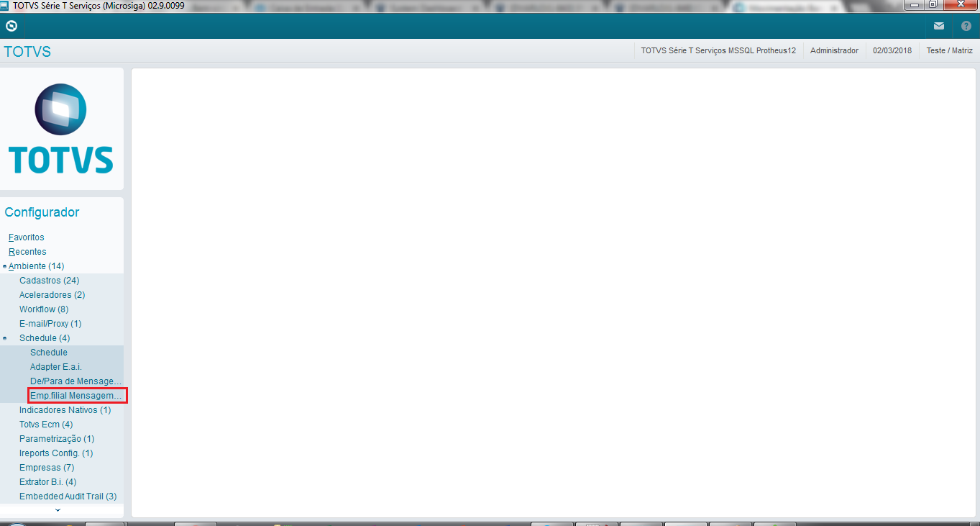This screenshot has height=526, width=980.
Task: Click the round TOTVS menu icon in the teal bar
Action: click(x=12, y=26)
